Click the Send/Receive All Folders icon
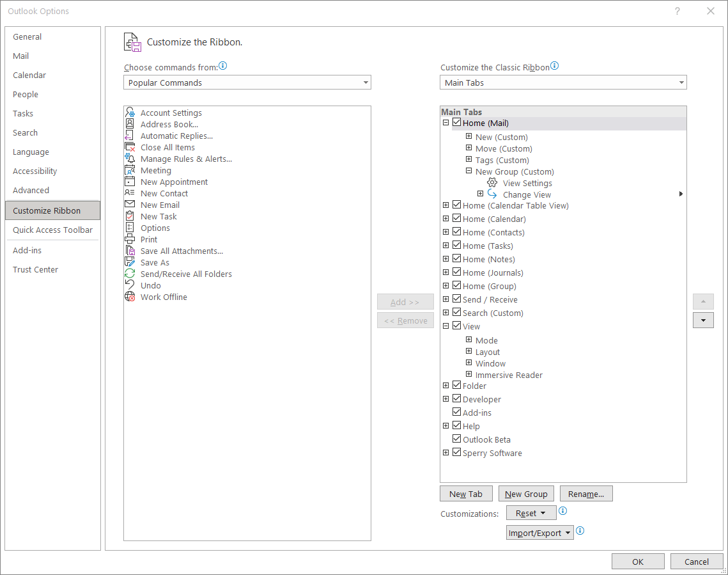Viewport: 728px width, 575px height. coord(130,274)
